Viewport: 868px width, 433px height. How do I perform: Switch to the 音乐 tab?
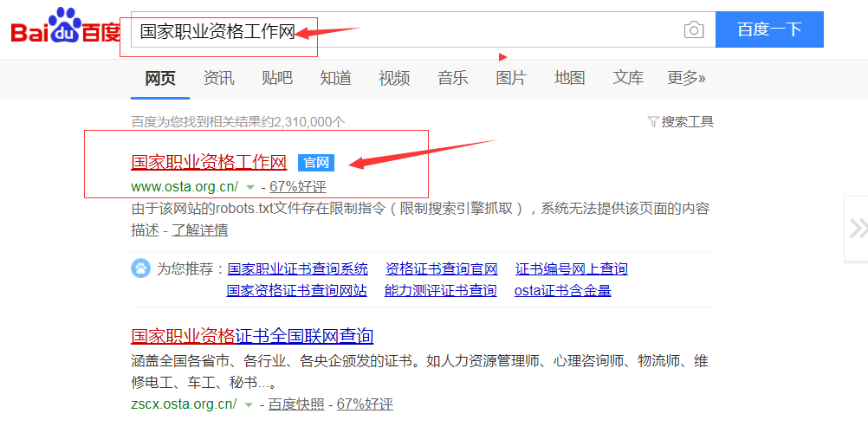[x=453, y=78]
